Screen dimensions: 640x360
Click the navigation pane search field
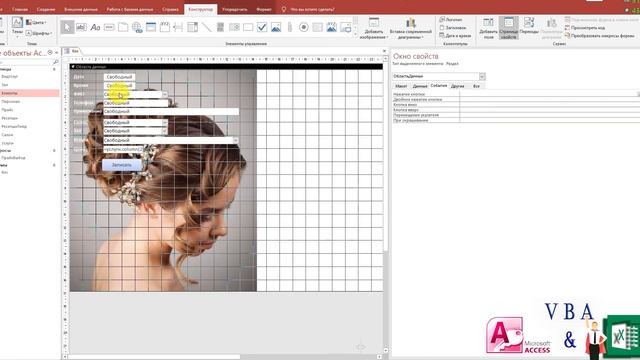26,62
